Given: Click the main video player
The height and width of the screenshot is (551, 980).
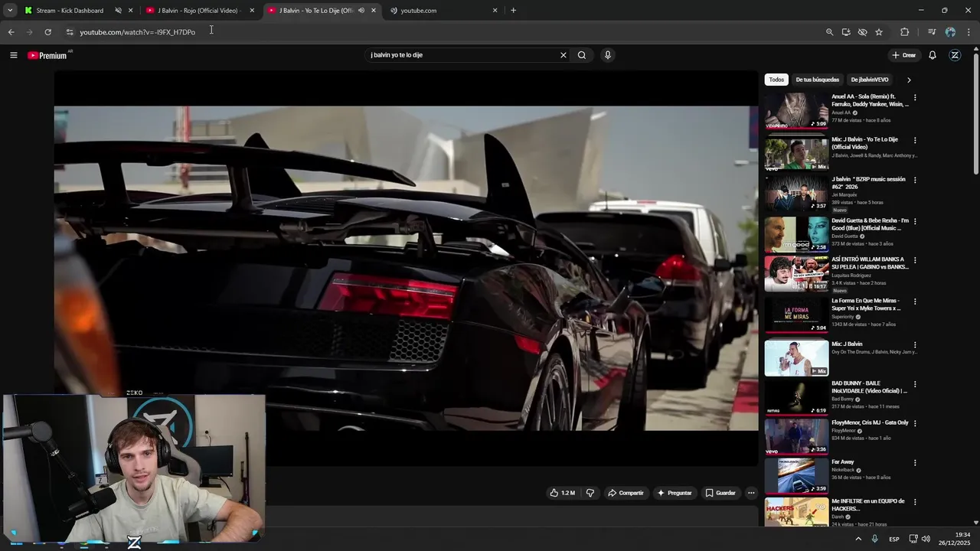Looking at the screenshot, I should [x=406, y=268].
